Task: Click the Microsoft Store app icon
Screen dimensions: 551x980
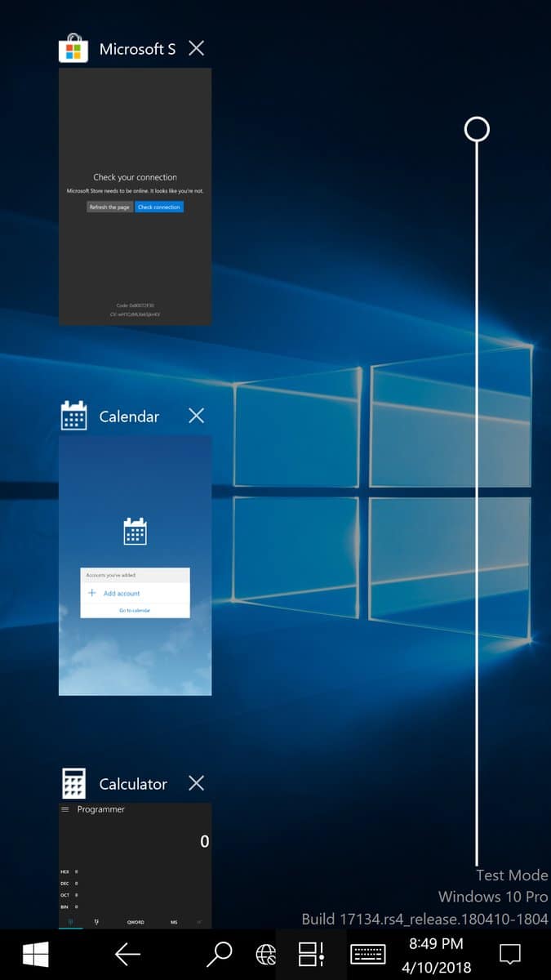Action: [x=73, y=49]
